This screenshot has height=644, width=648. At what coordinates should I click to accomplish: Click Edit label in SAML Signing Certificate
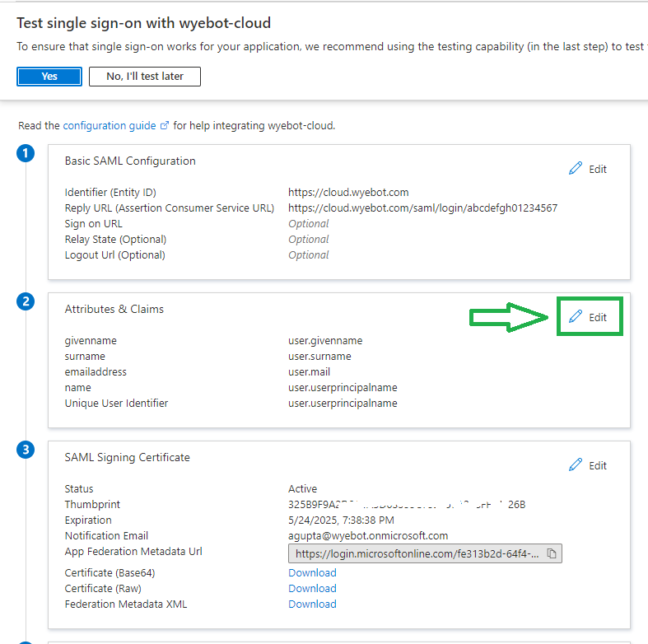coord(598,466)
